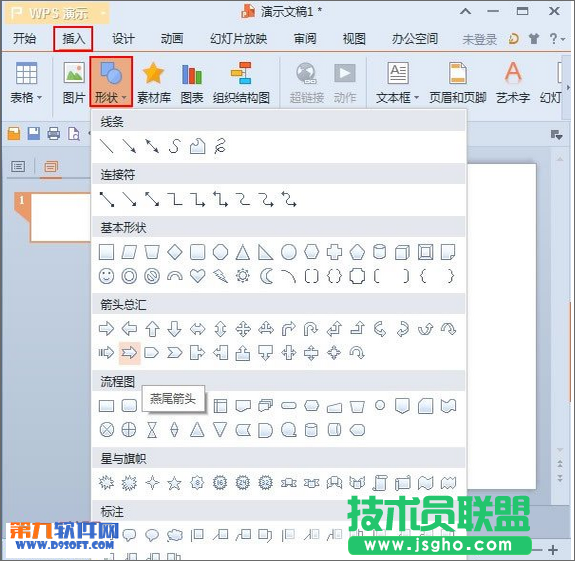575x561 pixels.
Task: Choose the curved double-arrow connector
Action: 289,199
